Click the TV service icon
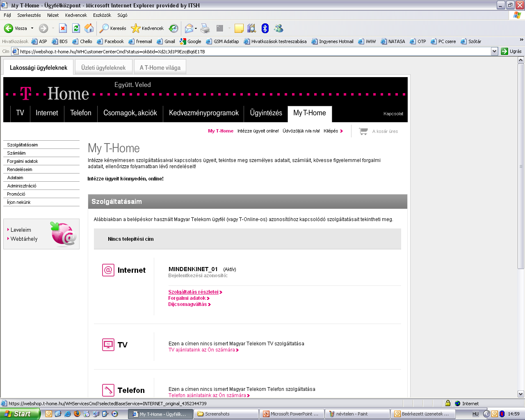 (x=108, y=345)
